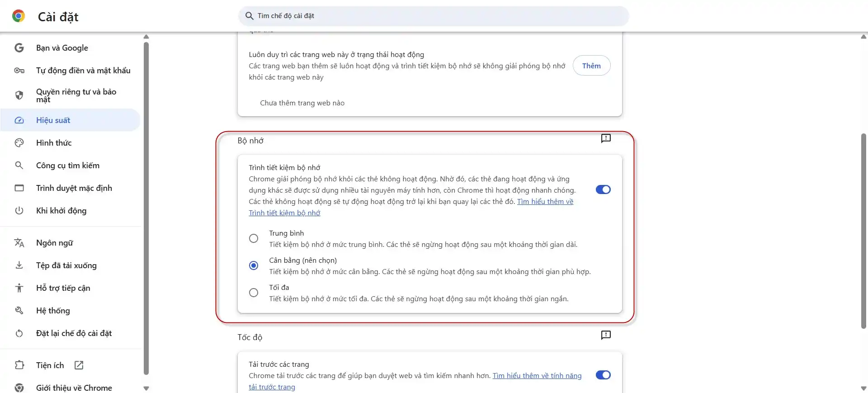
Task: Click the external link icon next to Tiện ích
Action: coord(79,365)
